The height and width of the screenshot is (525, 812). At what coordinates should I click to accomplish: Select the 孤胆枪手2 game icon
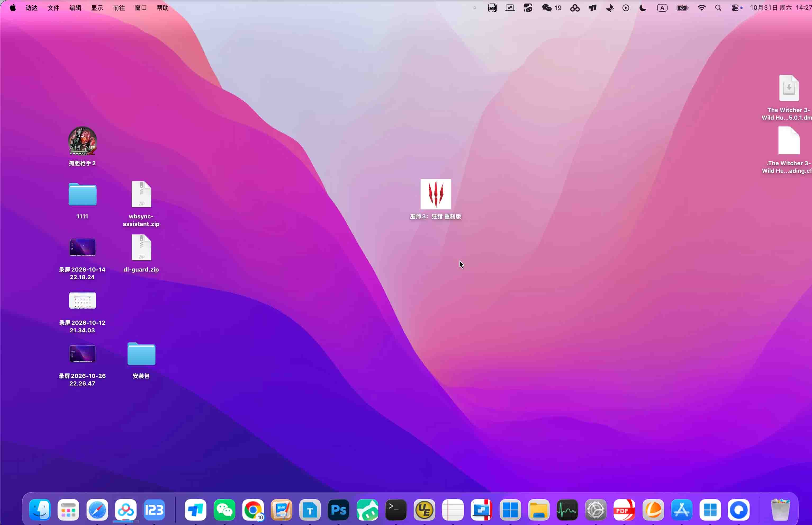pyautogui.click(x=82, y=141)
